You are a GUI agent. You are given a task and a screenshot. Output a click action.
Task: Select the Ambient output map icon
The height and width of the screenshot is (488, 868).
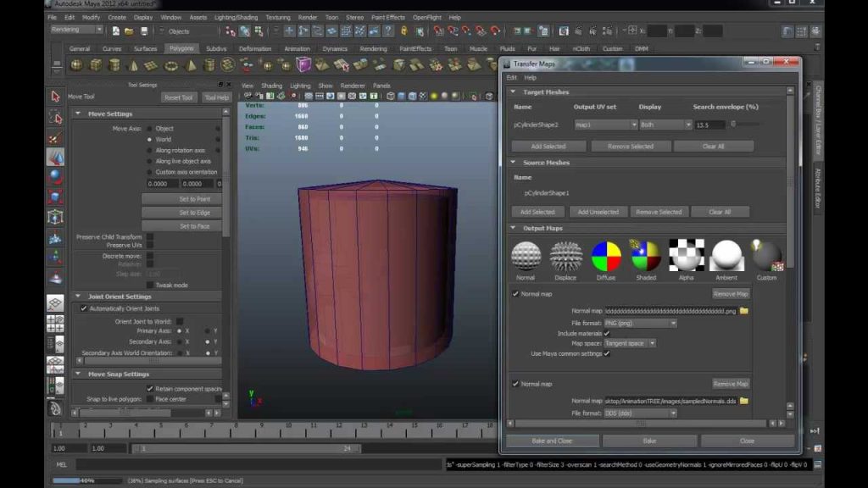click(x=726, y=255)
